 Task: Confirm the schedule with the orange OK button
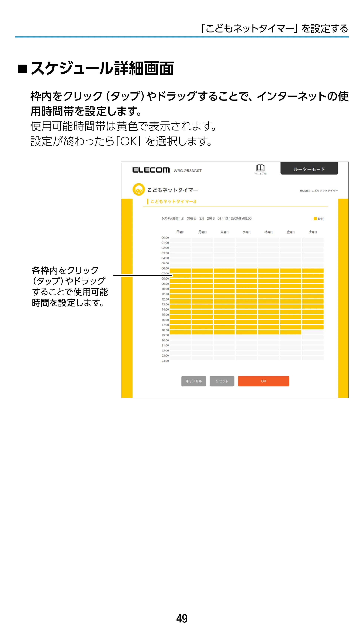(x=264, y=381)
